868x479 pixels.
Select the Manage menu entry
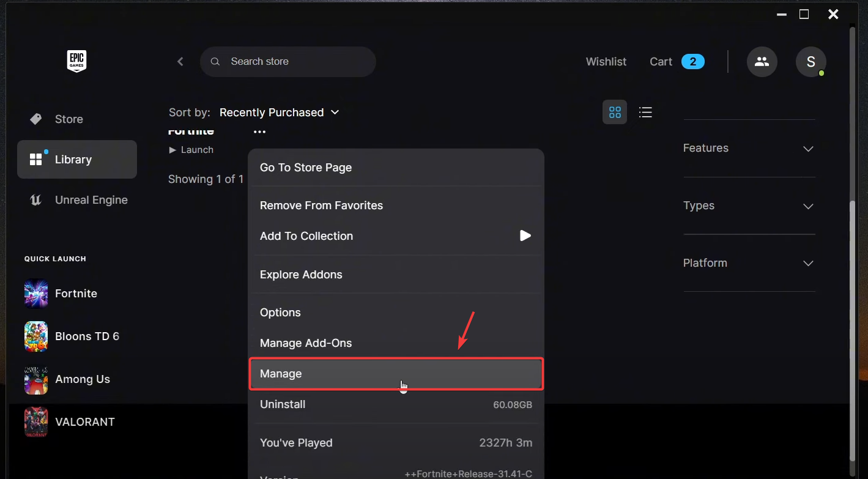tap(396, 374)
